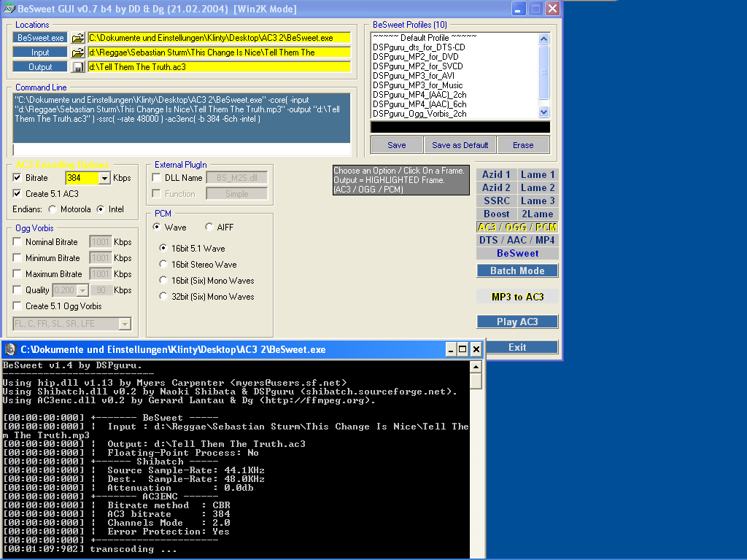The height and width of the screenshot is (560, 747).
Task: Minimize the BeSweet GUI window
Action: [519, 9]
